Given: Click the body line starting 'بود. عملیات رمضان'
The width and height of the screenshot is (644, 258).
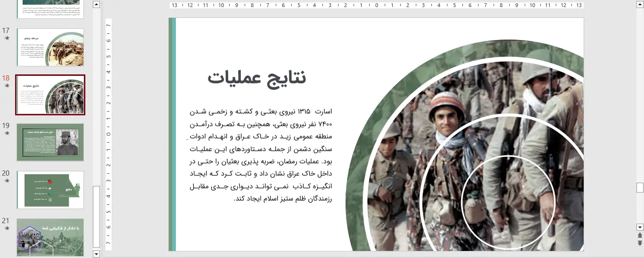Looking at the screenshot, I should [x=260, y=161].
